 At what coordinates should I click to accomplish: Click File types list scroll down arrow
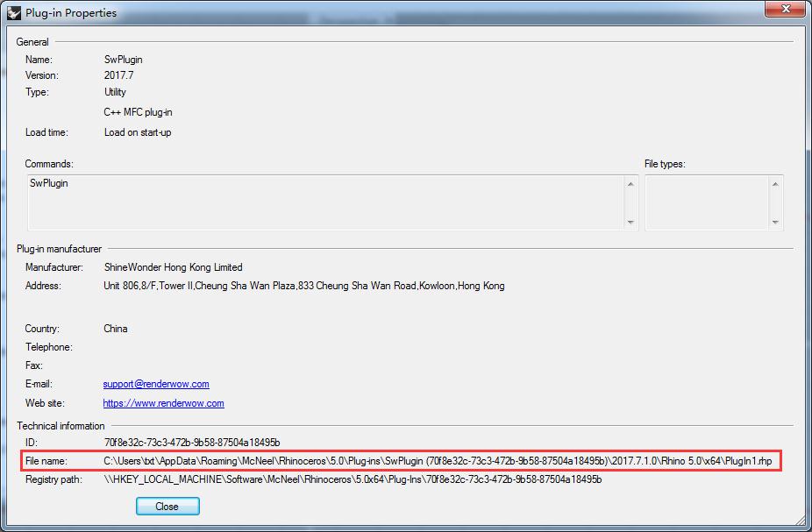pyautogui.click(x=774, y=222)
